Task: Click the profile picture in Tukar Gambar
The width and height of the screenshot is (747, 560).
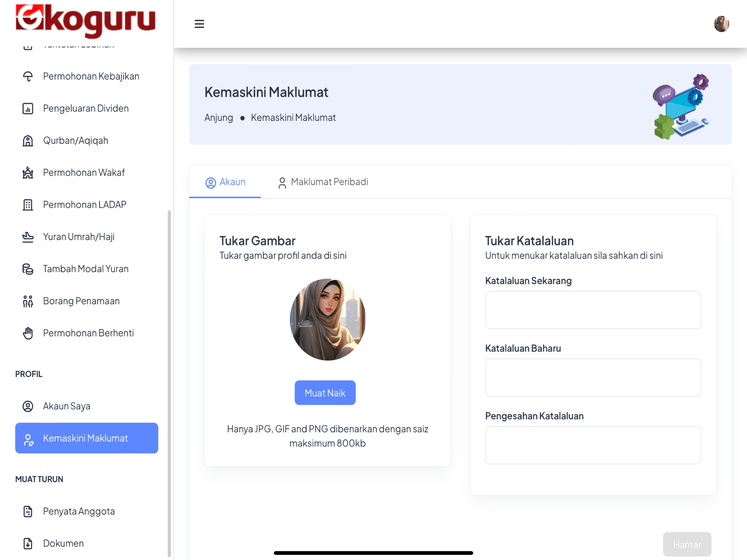Action: coord(328,320)
